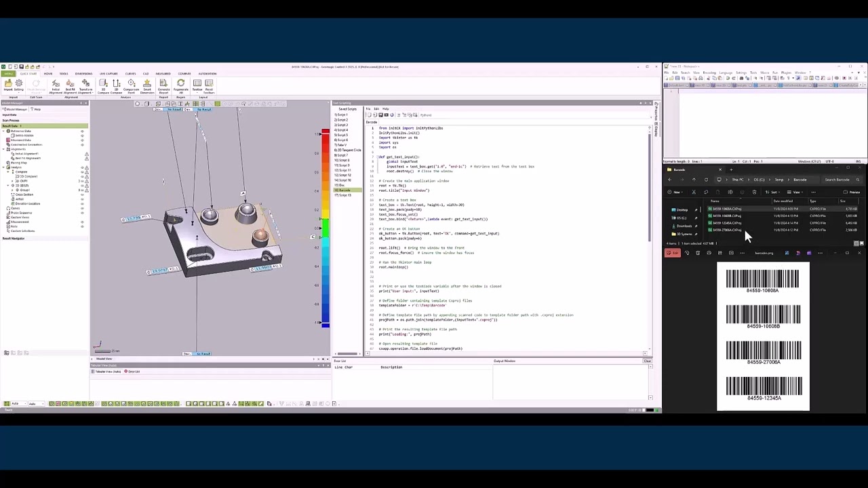Click Refresh in File Explorer navigation
868x488 pixels.
pos(706,180)
